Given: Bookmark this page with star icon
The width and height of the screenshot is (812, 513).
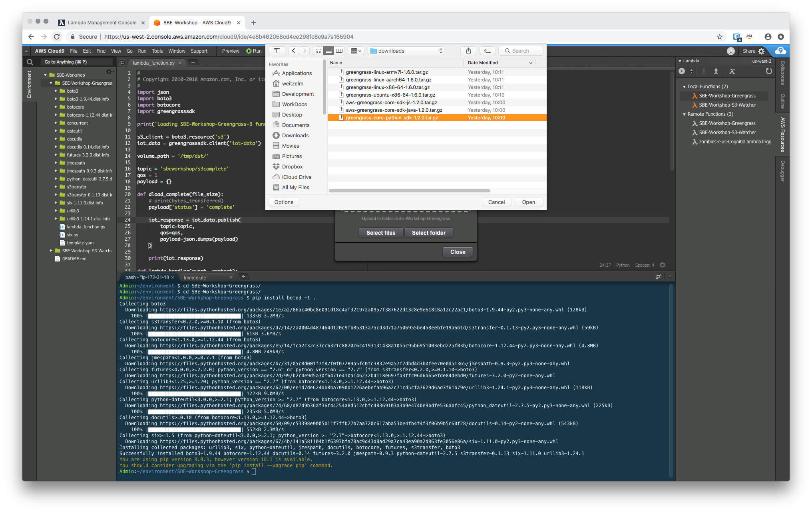Looking at the screenshot, I should [x=720, y=37].
